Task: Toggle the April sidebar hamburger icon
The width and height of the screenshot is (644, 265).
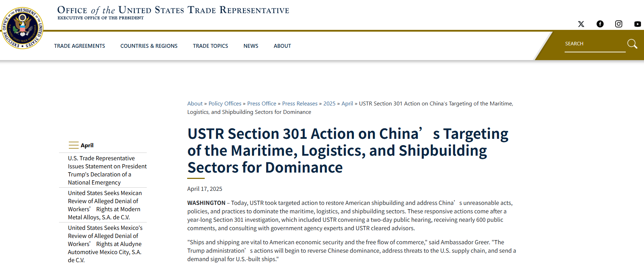Action: click(73, 145)
